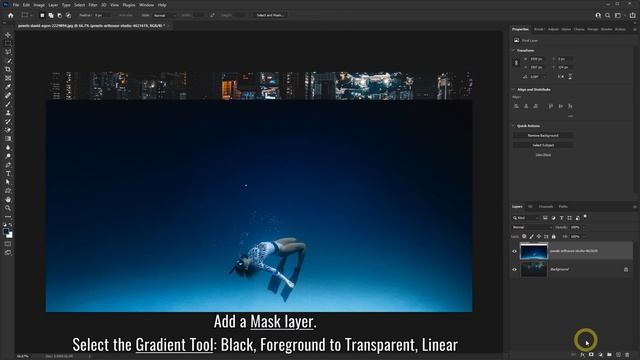Create new fill or adjustment layer
This screenshot has width=640, height=360.
click(x=600, y=355)
